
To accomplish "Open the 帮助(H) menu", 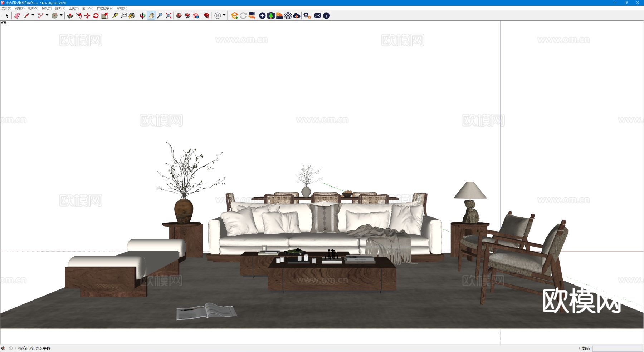I will point(122,8).
